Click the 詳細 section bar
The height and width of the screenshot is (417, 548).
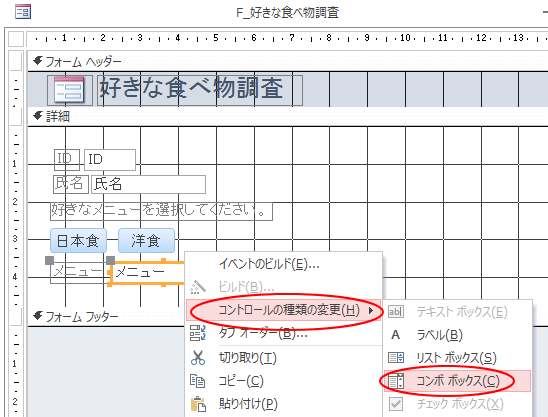tap(287, 116)
